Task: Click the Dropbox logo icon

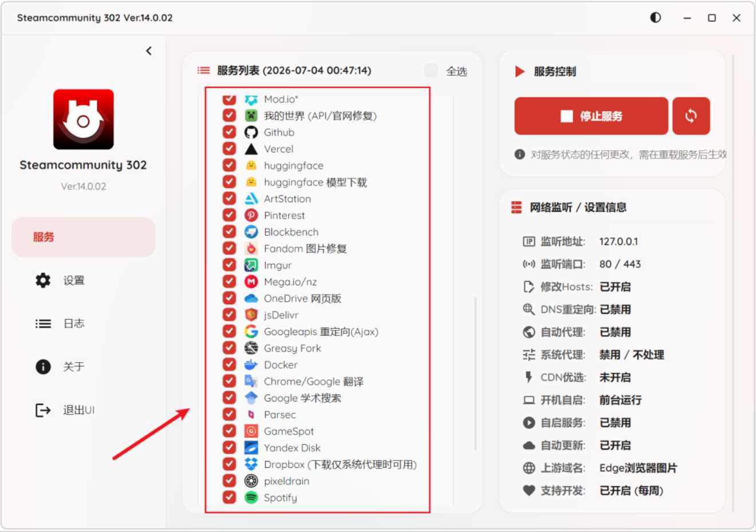Action: 251,464
